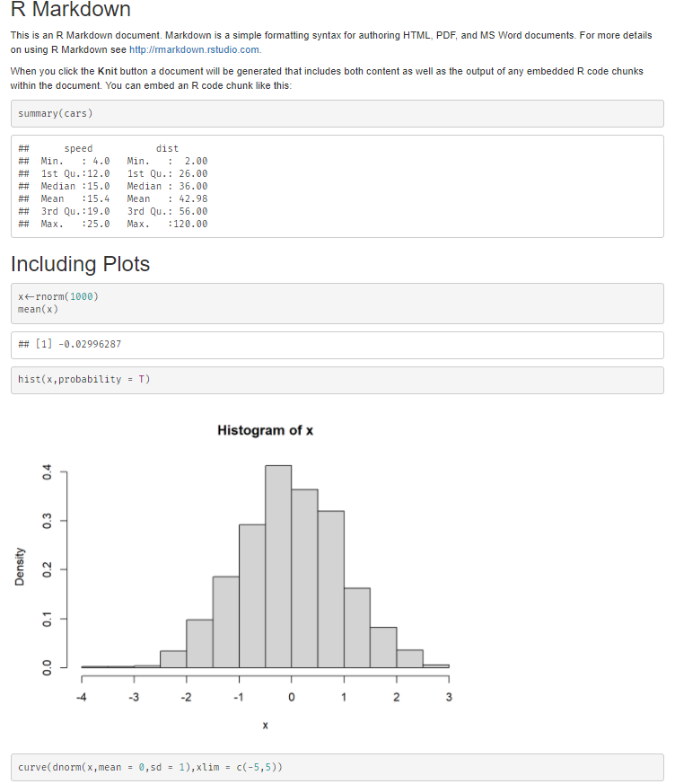Click the tallest histogram bar
Viewport: 675px width, 784px height.
pyautogui.click(x=278, y=567)
